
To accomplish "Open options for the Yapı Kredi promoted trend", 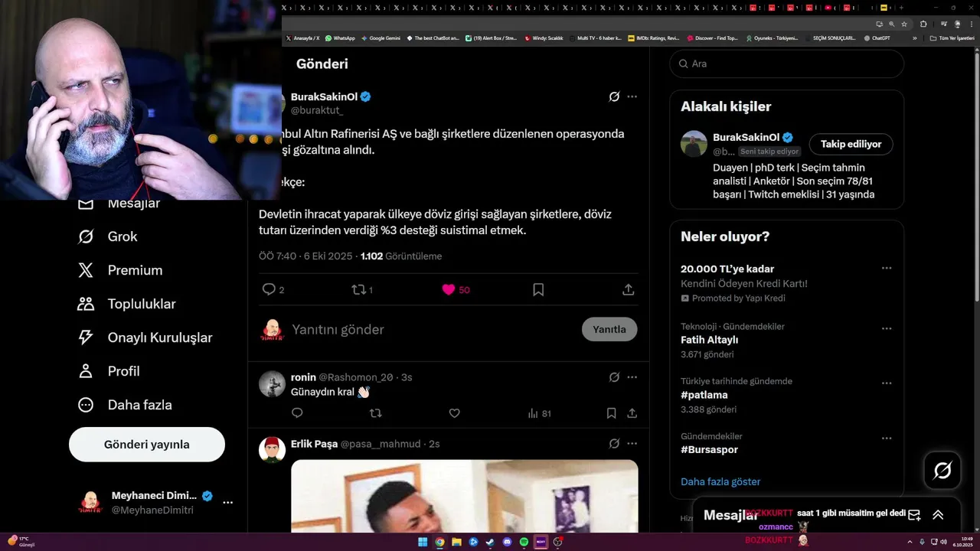I will 886,269.
